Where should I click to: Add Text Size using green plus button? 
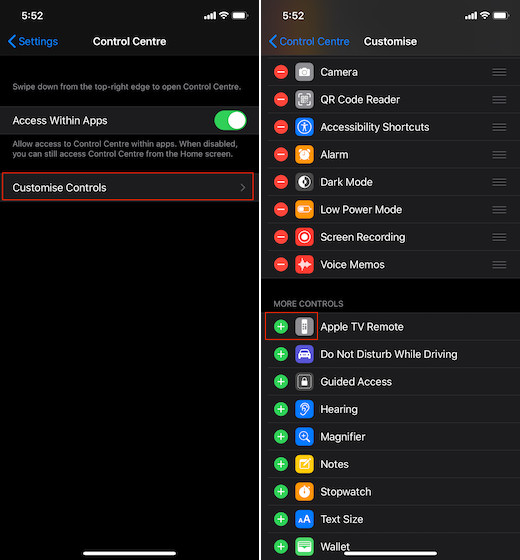point(281,519)
